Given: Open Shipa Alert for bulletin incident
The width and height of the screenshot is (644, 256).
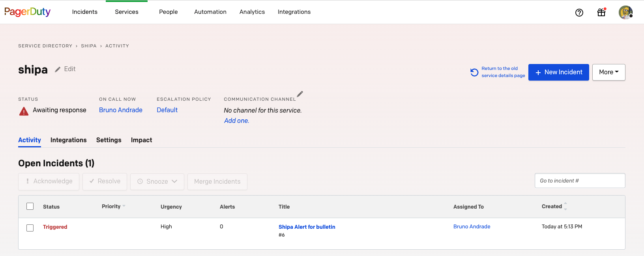Looking at the screenshot, I should click(x=307, y=227).
